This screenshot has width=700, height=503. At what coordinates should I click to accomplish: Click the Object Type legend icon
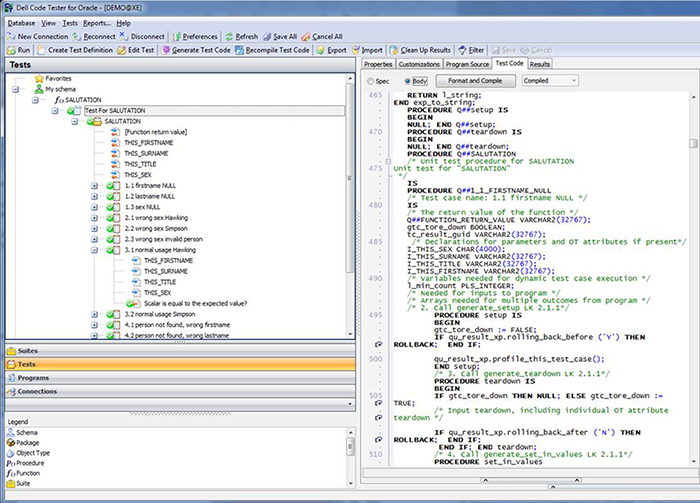point(11,453)
